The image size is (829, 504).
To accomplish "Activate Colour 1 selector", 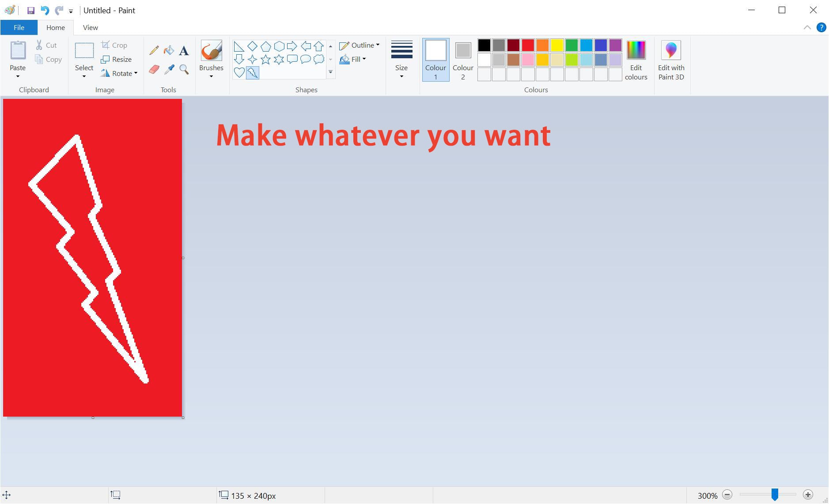I will pyautogui.click(x=435, y=59).
